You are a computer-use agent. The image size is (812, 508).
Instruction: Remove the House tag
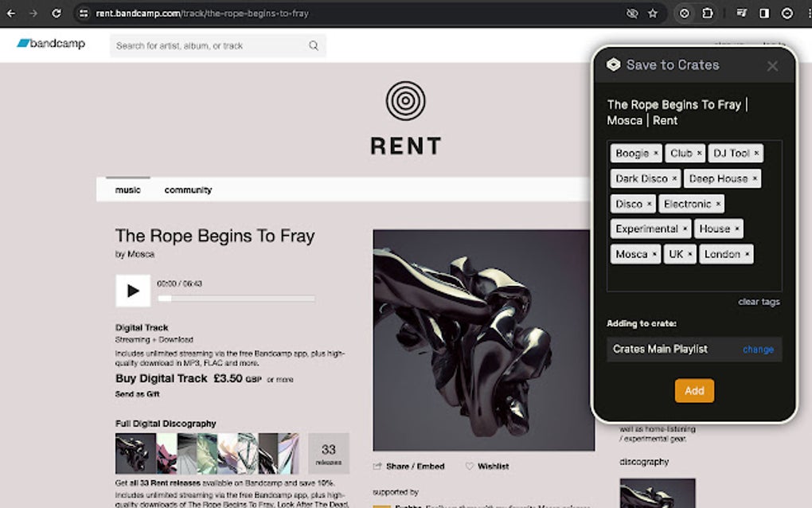(736, 229)
